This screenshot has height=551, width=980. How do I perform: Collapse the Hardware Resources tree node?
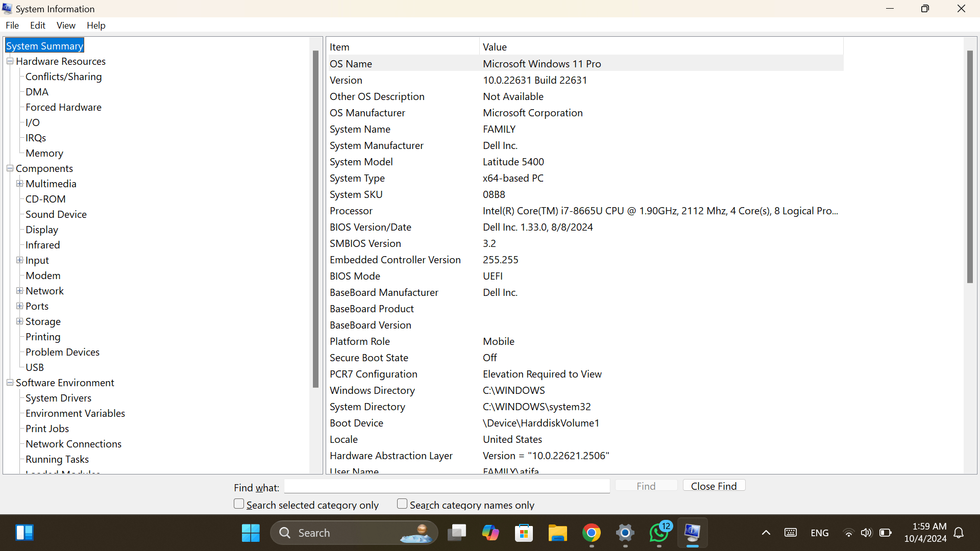[10, 61]
